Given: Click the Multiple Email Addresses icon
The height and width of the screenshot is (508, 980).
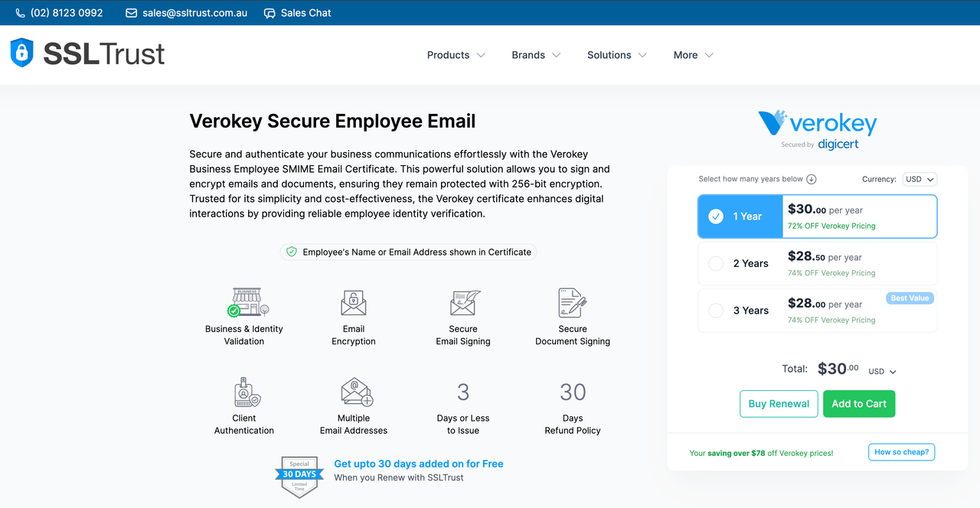Looking at the screenshot, I should [x=356, y=392].
